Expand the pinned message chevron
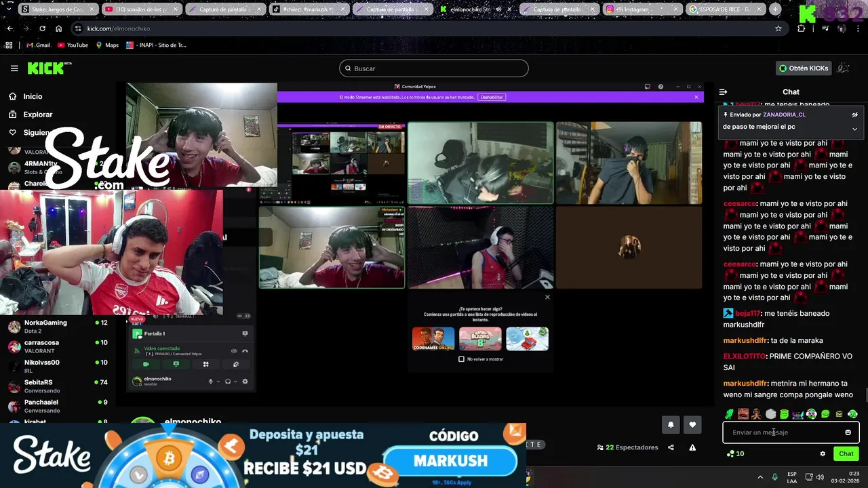Screen dimensions: 868x488 854,129
